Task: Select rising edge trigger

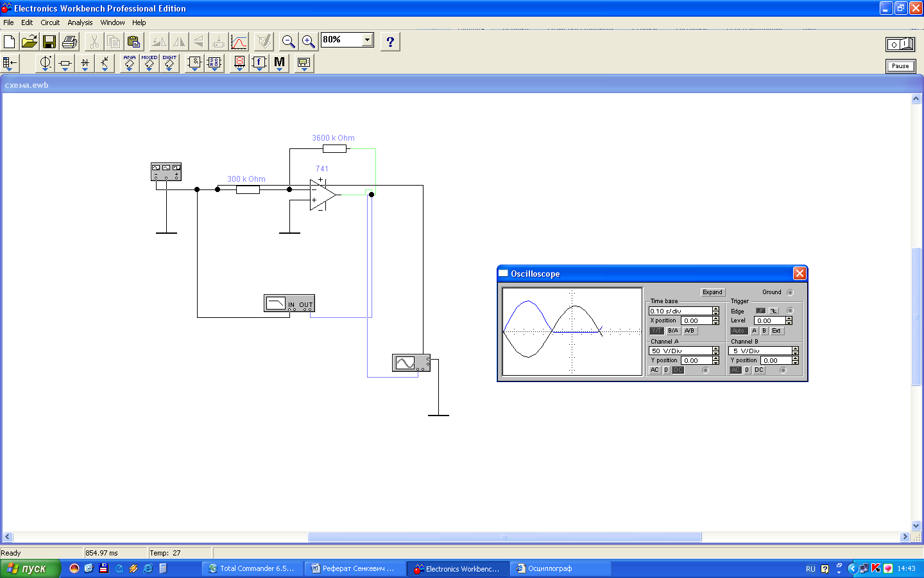Action: click(x=760, y=311)
